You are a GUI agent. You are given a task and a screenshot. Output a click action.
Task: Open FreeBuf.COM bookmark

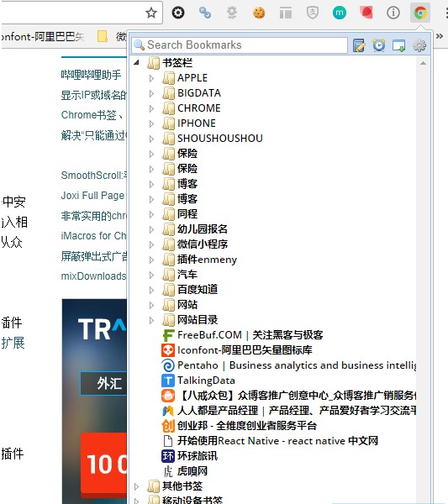pyautogui.click(x=243, y=335)
